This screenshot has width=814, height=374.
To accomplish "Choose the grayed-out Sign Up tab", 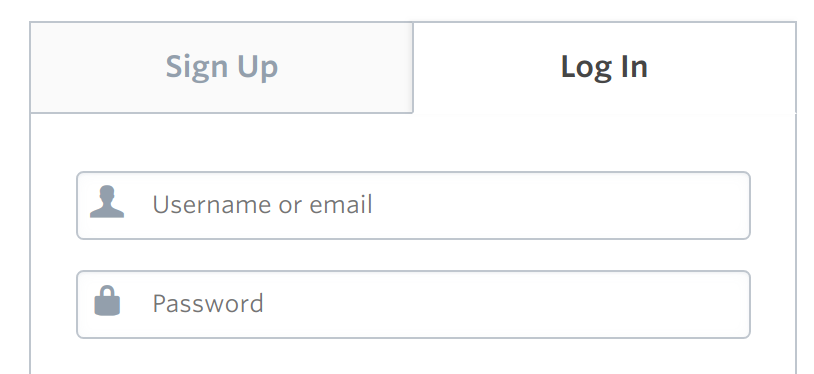I will tap(222, 68).
